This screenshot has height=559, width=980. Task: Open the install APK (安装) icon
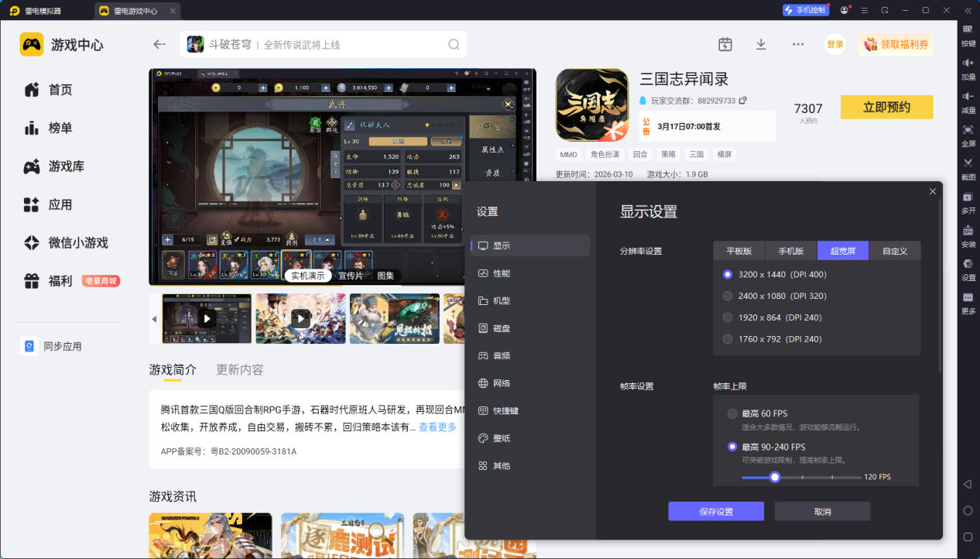[968, 231]
